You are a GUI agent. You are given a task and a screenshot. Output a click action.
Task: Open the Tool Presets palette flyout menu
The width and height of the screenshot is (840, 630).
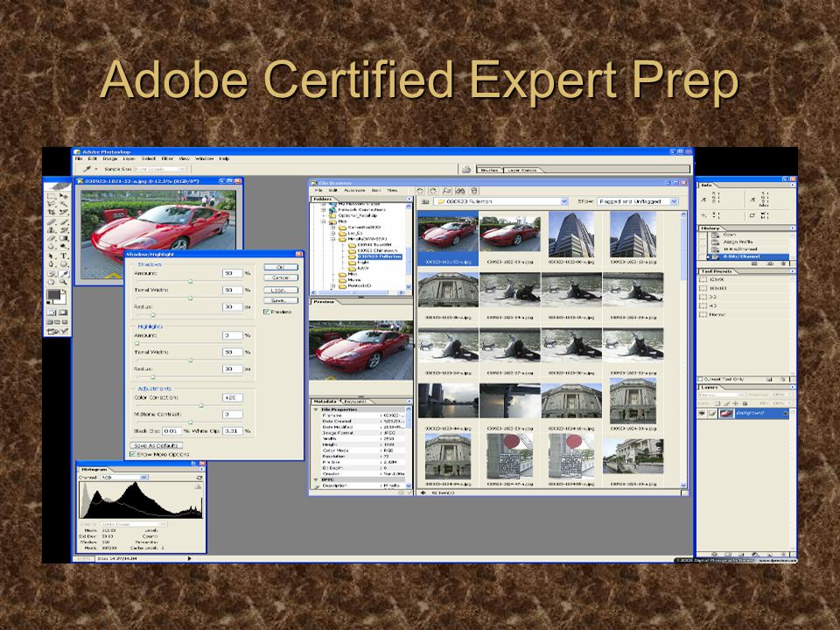pos(793,271)
